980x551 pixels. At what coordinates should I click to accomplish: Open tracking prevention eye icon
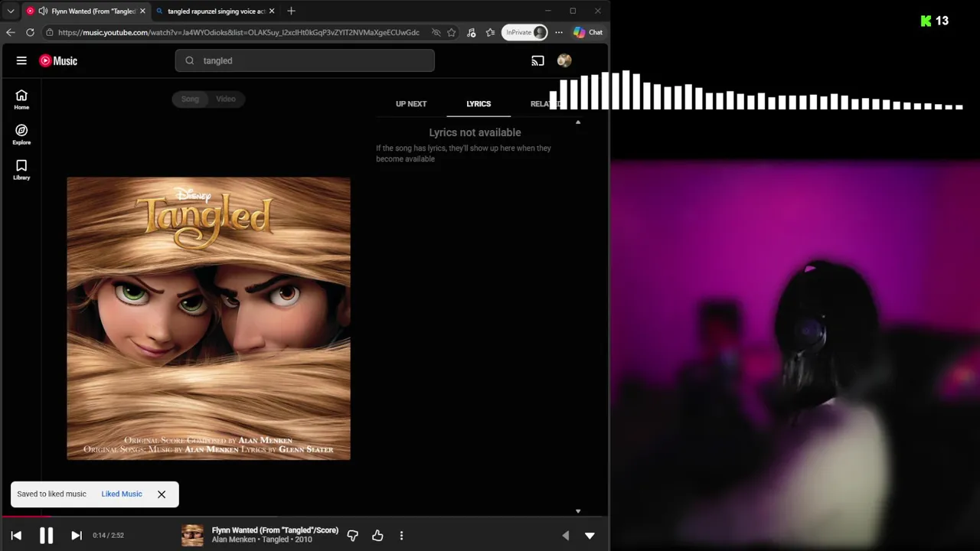coord(436,32)
